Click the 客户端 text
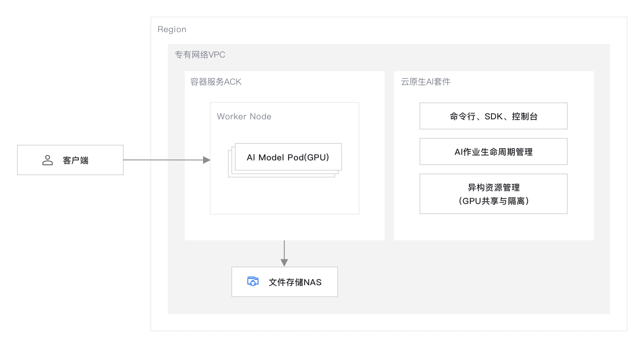The height and width of the screenshot is (347, 644). tap(76, 160)
